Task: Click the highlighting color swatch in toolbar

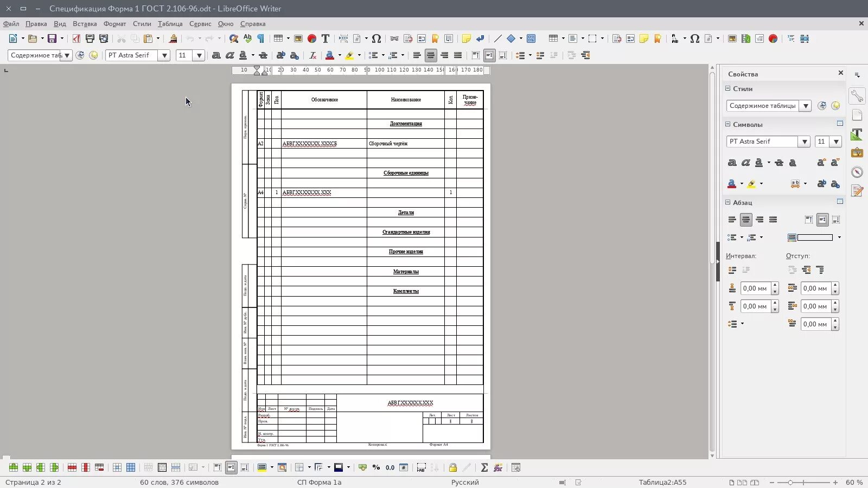Action: [x=350, y=55]
